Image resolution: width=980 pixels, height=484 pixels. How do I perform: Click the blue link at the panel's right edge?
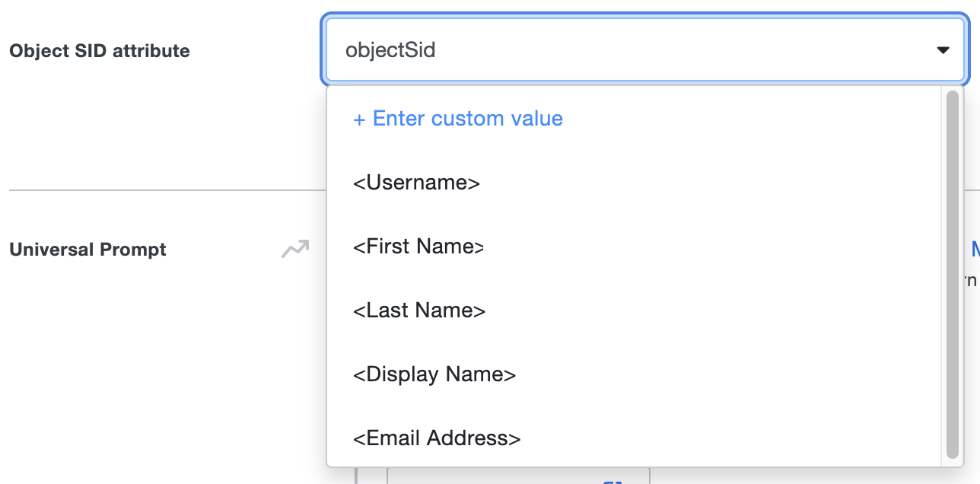pos(976,247)
